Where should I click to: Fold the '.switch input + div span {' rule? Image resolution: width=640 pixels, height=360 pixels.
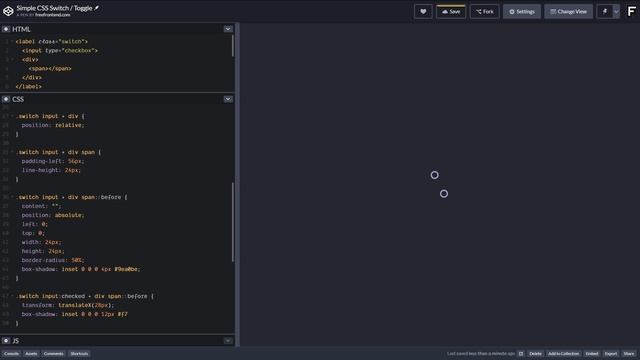pos(12,152)
